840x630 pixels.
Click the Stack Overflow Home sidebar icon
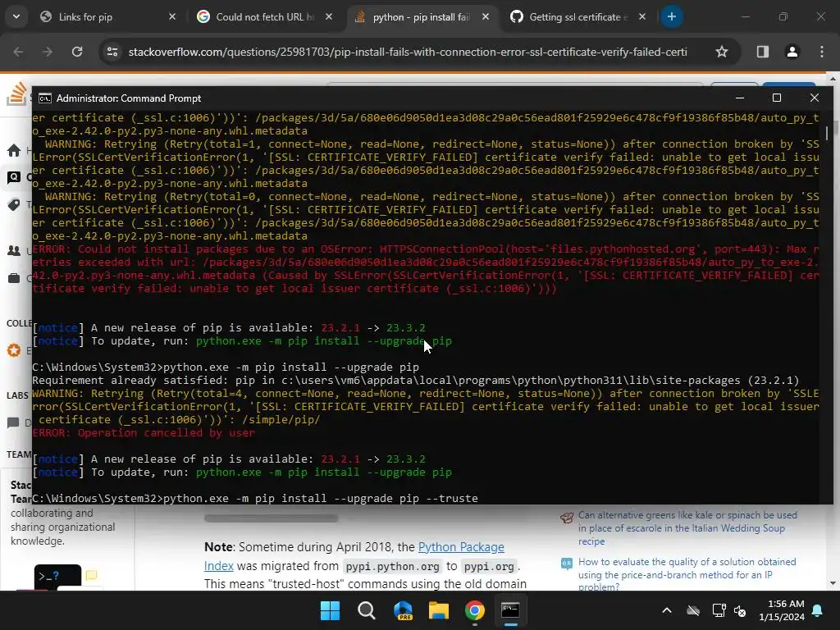pyautogui.click(x=14, y=151)
